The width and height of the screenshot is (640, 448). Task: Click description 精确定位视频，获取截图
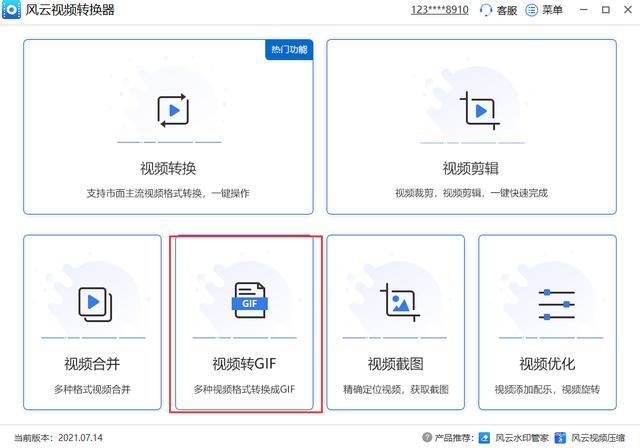[x=396, y=389]
